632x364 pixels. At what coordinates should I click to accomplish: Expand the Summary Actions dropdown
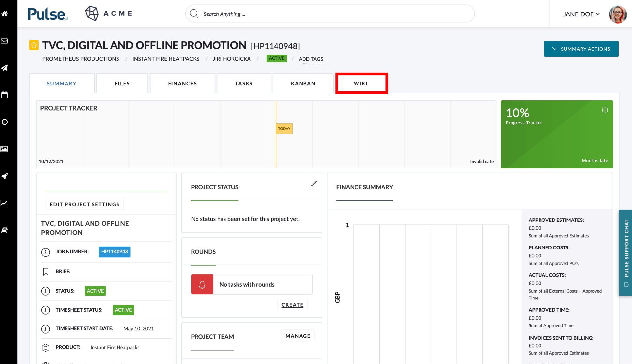[581, 49]
